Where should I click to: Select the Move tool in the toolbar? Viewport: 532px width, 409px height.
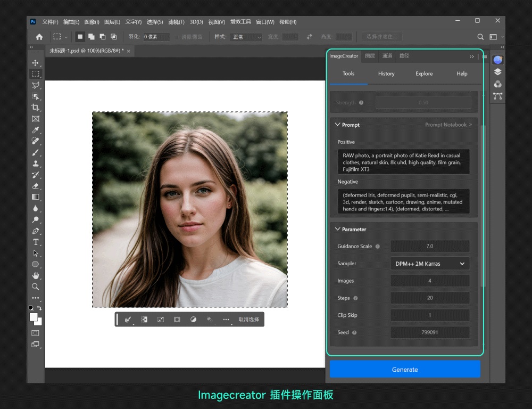35,62
